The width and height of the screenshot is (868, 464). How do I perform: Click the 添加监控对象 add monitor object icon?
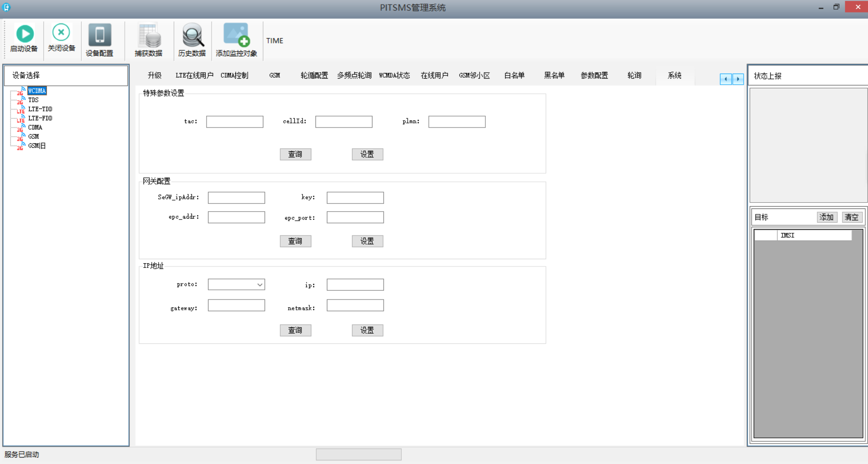[236, 34]
